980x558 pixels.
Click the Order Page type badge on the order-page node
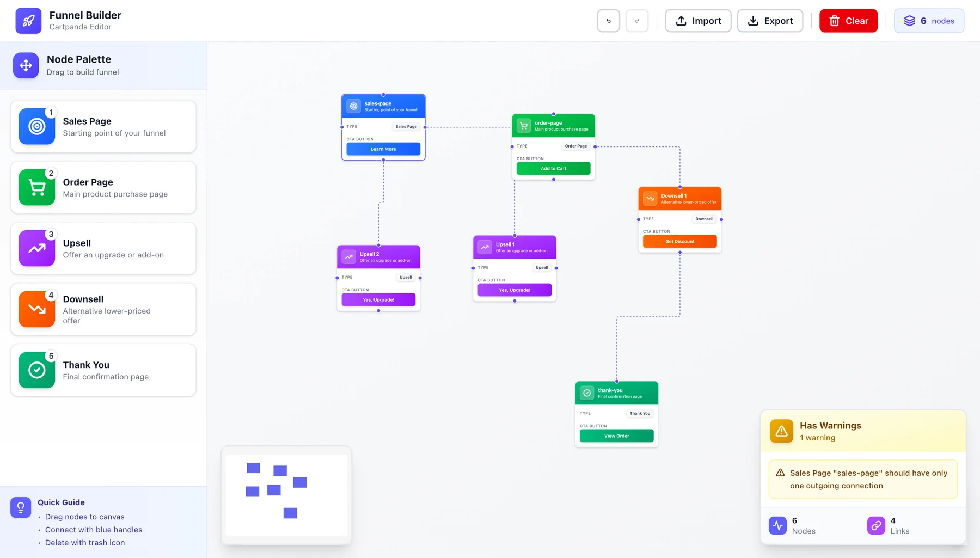click(x=576, y=146)
